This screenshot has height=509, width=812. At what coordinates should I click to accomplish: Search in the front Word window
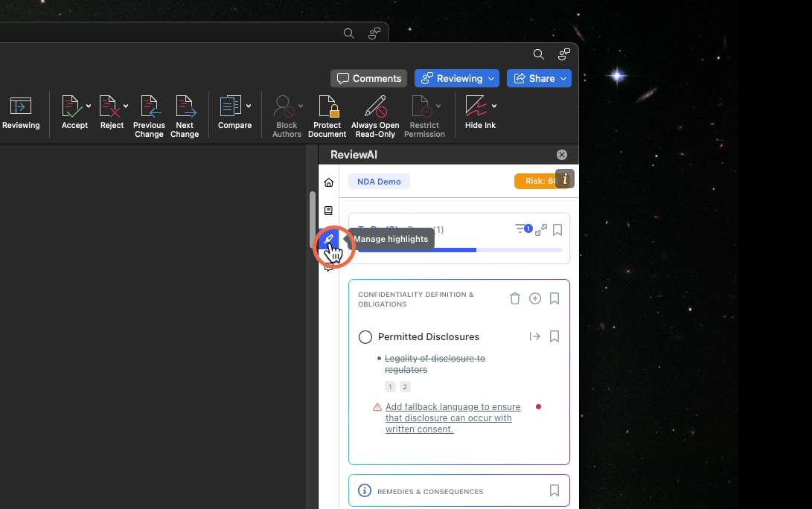coord(539,54)
